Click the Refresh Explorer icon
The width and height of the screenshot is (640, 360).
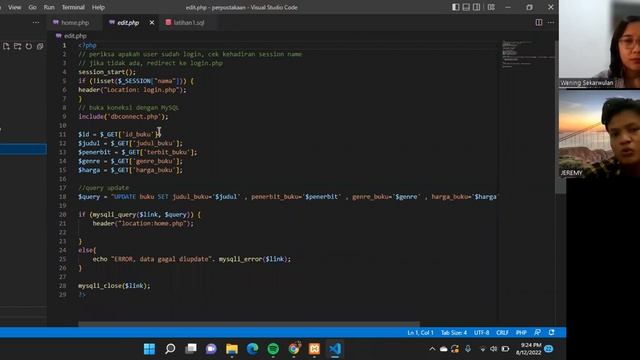29,47
